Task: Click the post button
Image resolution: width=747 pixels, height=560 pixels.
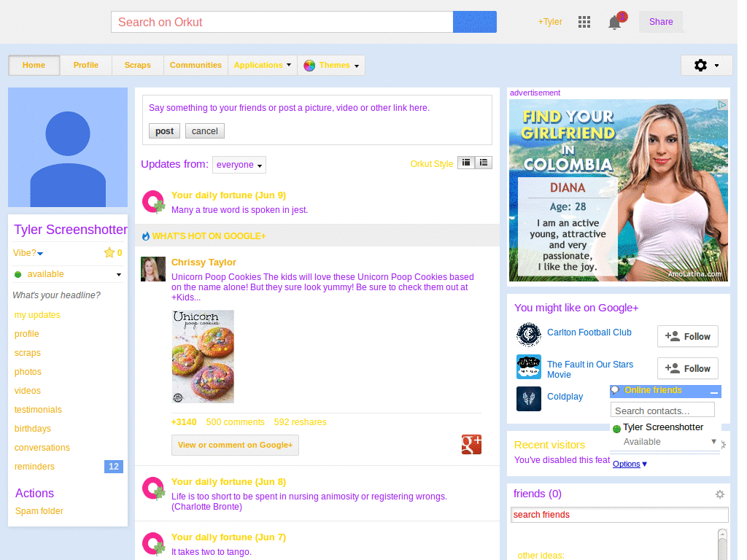Action: coord(164,131)
